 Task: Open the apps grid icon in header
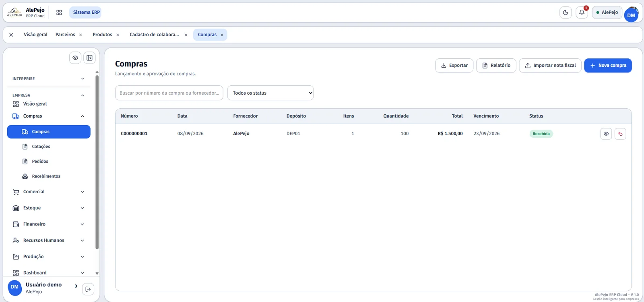tap(59, 12)
